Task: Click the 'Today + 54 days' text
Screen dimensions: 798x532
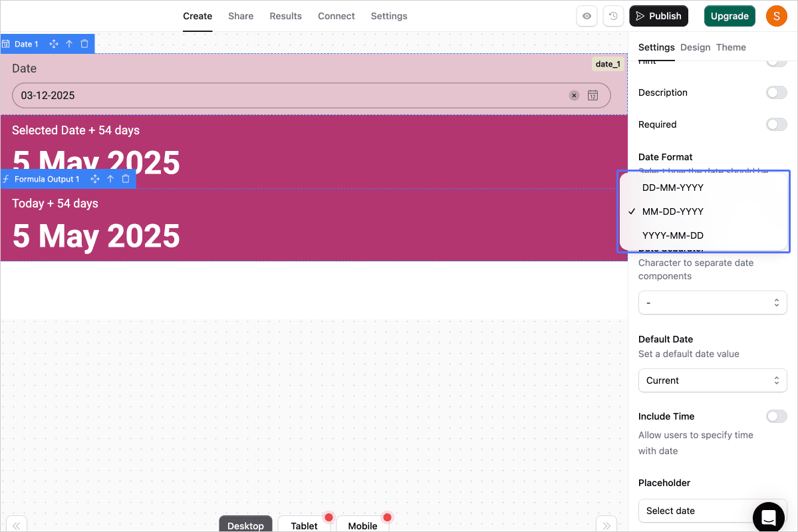Action: (55, 203)
